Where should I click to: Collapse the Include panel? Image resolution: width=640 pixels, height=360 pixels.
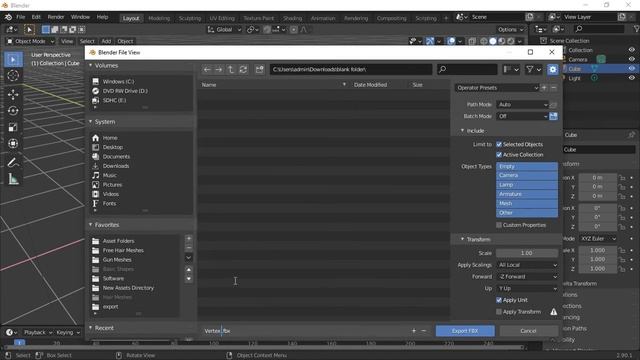pyautogui.click(x=462, y=131)
